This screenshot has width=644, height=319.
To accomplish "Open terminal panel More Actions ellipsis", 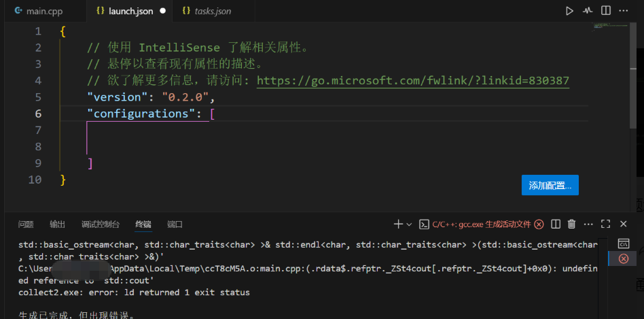I will (588, 224).
